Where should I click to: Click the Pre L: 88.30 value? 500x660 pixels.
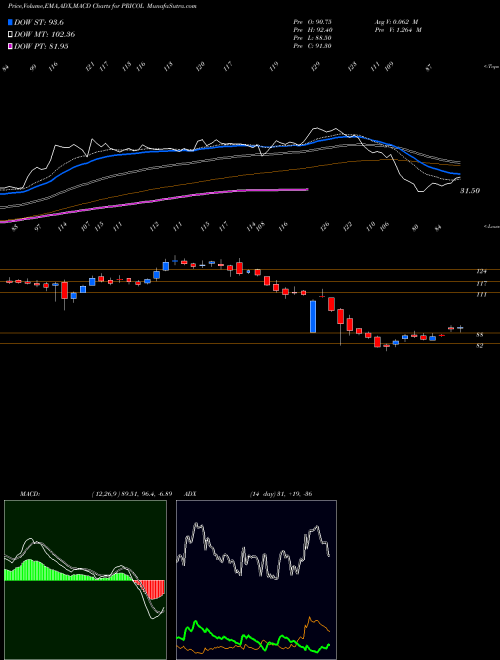(312, 38)
